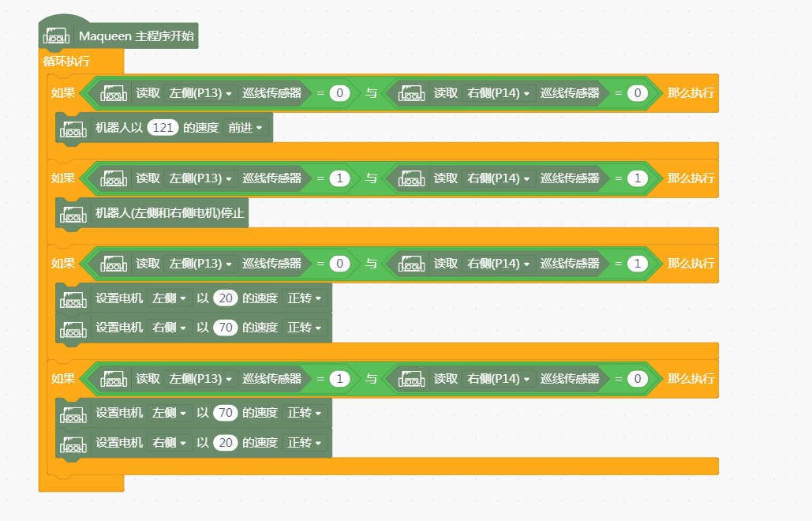This screenshot has width=812, height=521.
Task: Open 前进 direction dropdown
Action: click(245, 128)
